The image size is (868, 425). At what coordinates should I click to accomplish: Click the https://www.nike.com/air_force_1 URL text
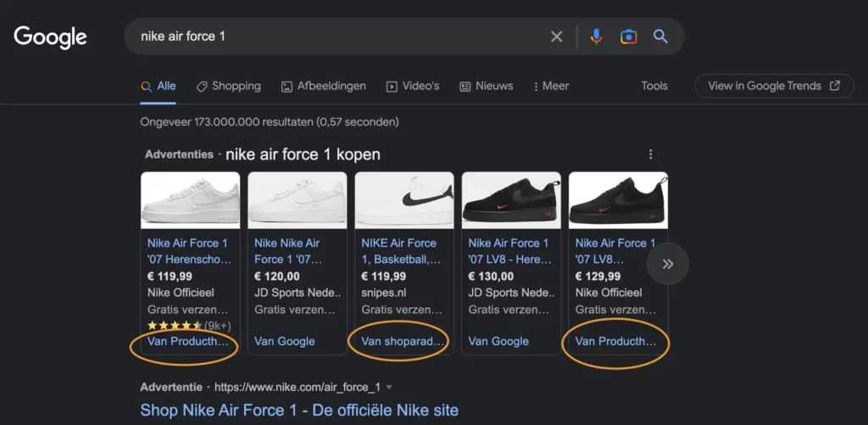pos(298,387)
